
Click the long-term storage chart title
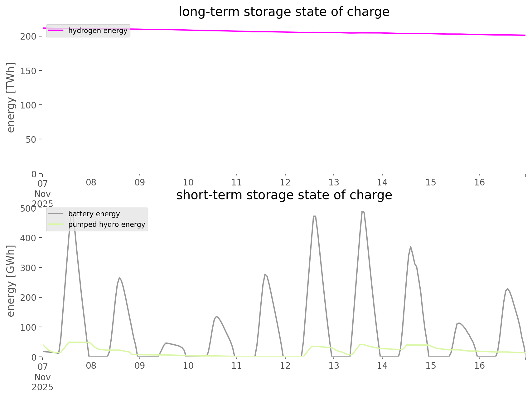tap(284, 12)
